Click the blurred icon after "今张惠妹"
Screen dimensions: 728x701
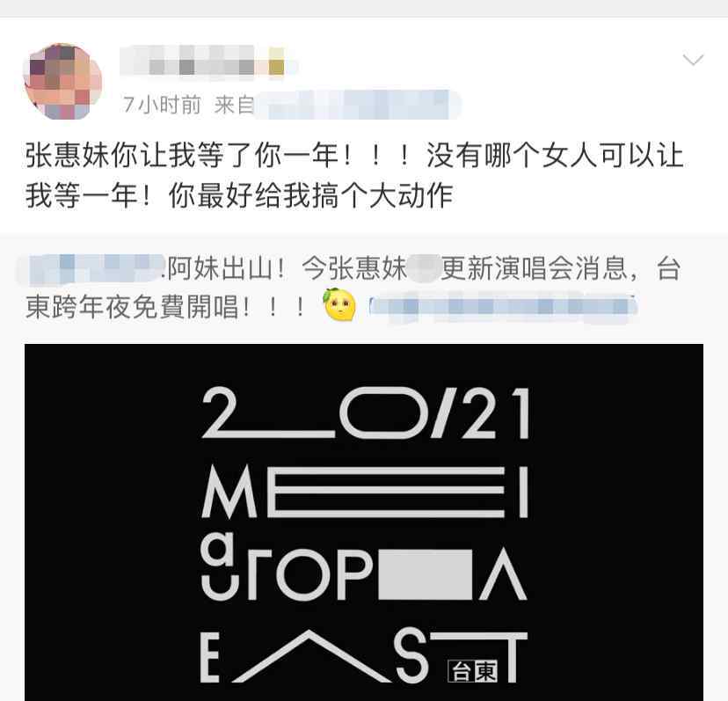point(423,269)
